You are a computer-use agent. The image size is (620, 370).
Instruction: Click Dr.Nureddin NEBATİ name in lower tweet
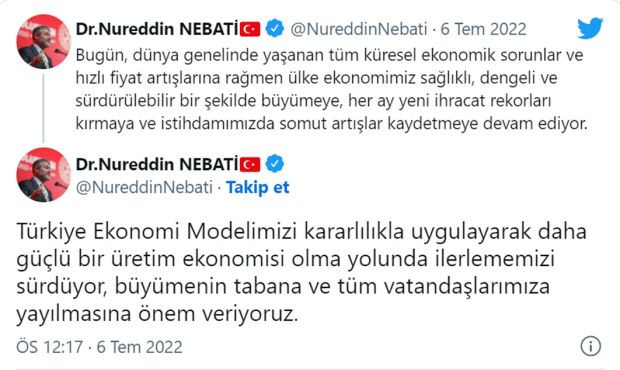point(157,164)
